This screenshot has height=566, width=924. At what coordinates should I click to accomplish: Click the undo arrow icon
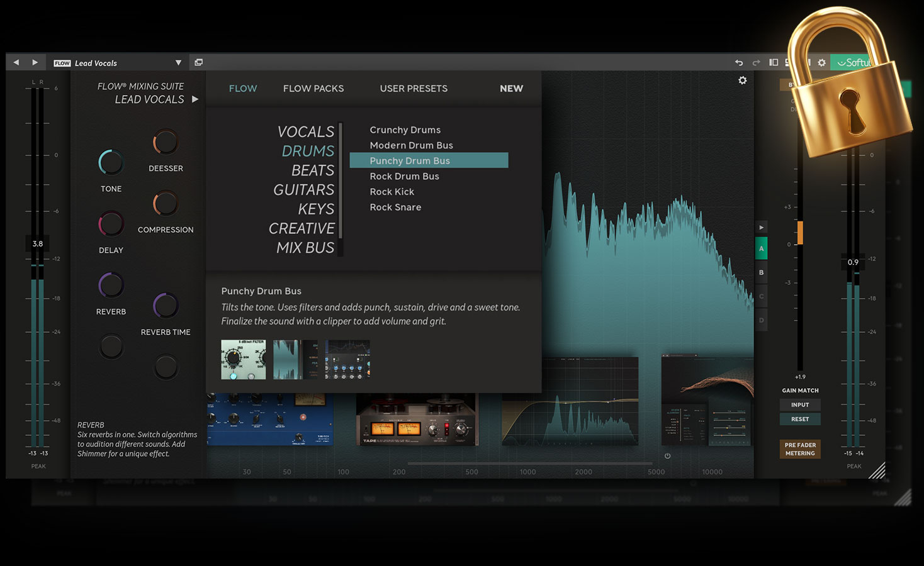coord(739,63)
